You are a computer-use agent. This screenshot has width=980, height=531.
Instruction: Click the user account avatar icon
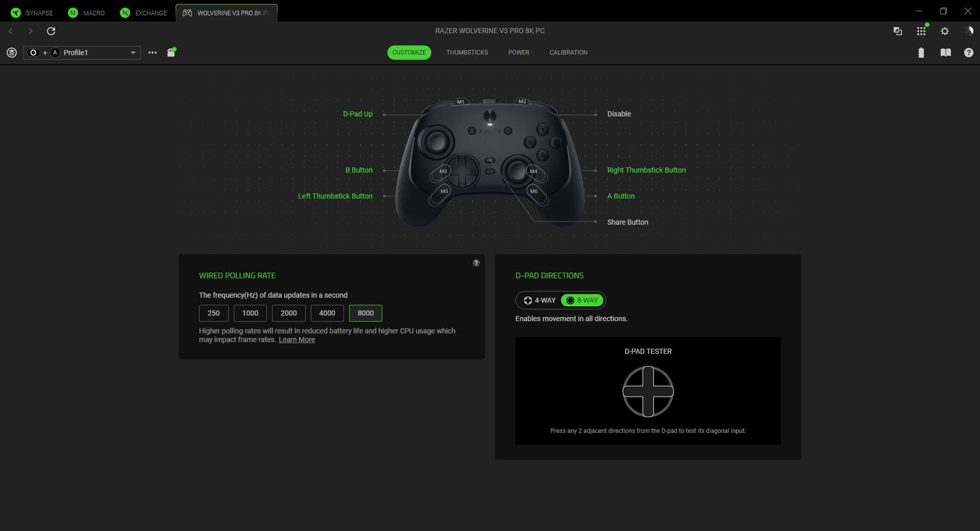coord(968,31)
